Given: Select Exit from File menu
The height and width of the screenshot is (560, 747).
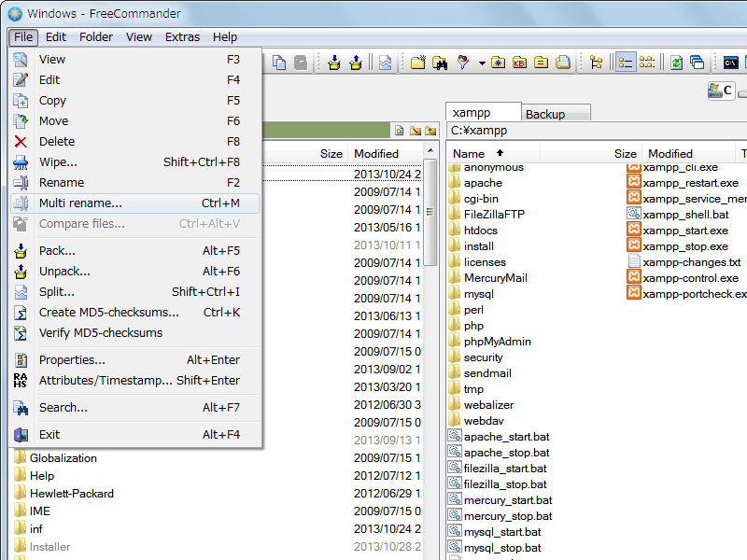Looking at the screenshot, I should [135, 434].
